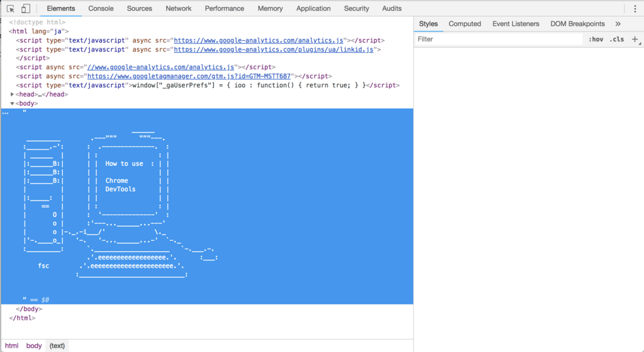Click the 'fsc' signature text
This screenshot has width=644, height=352.
(x=43, y=266)
